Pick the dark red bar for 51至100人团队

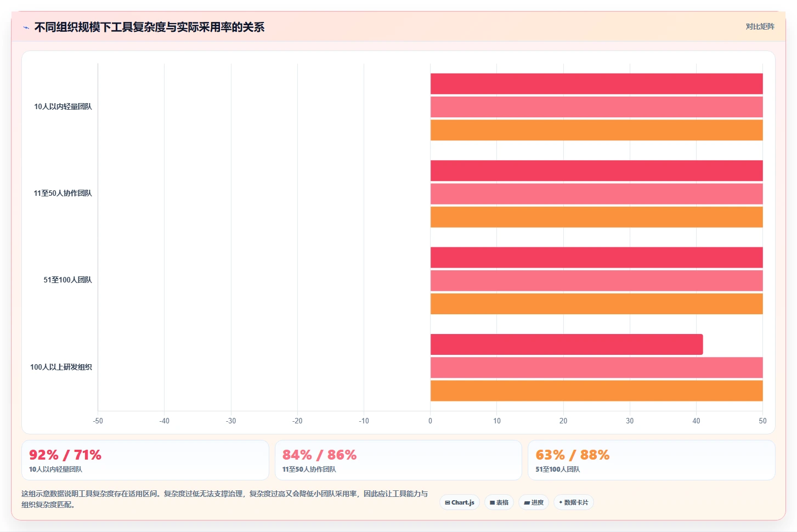pos(596,257)
